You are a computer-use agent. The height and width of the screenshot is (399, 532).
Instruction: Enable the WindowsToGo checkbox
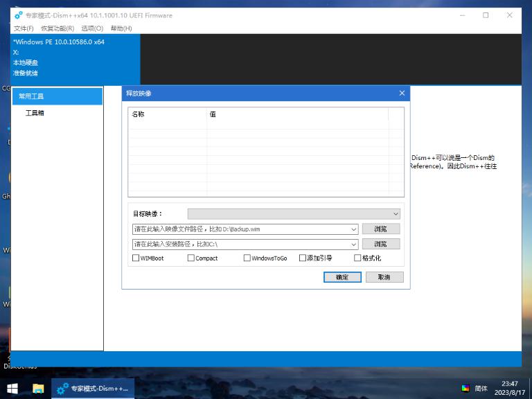click(247, 258)
